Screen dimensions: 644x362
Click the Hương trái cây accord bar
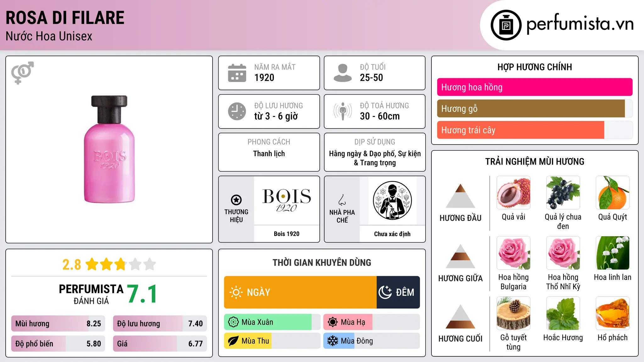tap(535, 130)
